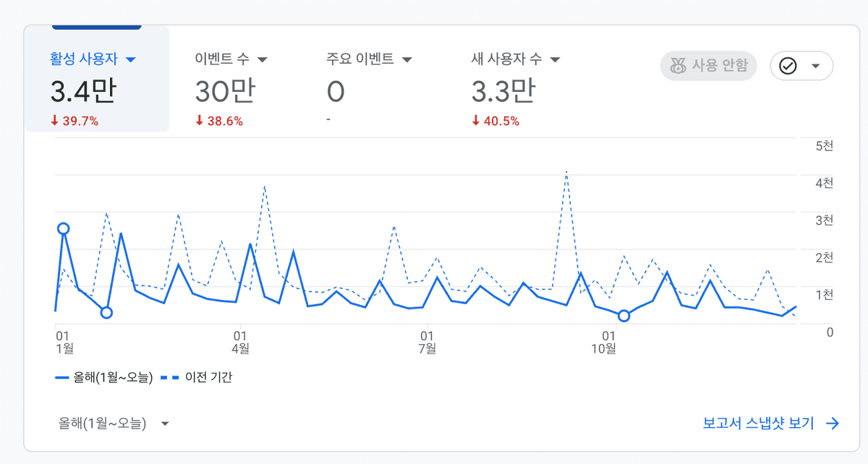Select the 활성 사용자 metric tab

83,59
